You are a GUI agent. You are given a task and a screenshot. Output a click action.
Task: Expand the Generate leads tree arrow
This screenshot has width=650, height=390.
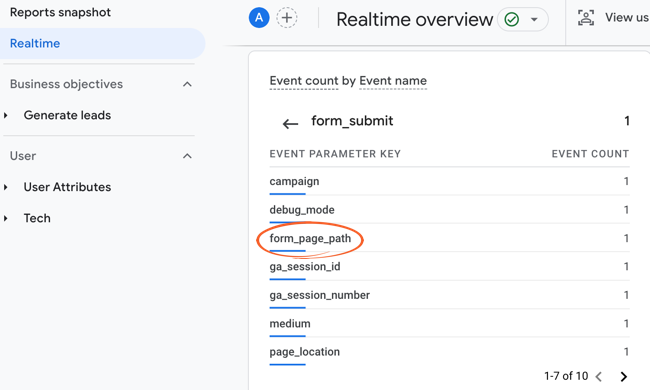click(x=6, y=115)
